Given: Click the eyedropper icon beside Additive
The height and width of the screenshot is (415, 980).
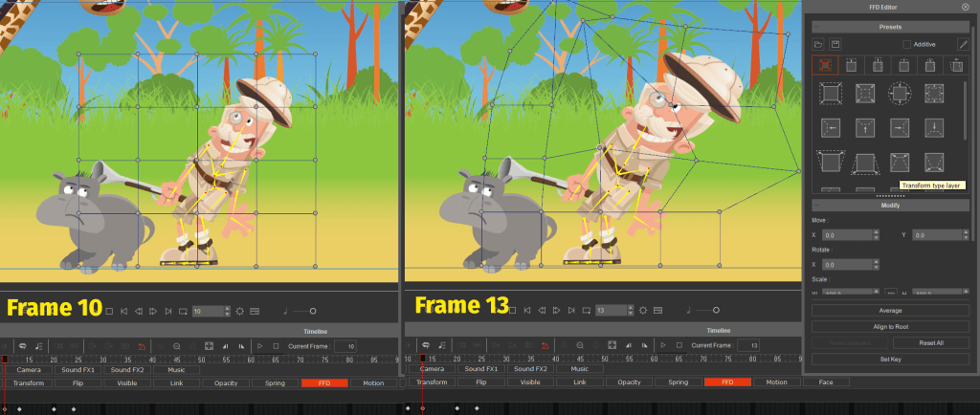Looking at the screenshot, I should (963, 44).
